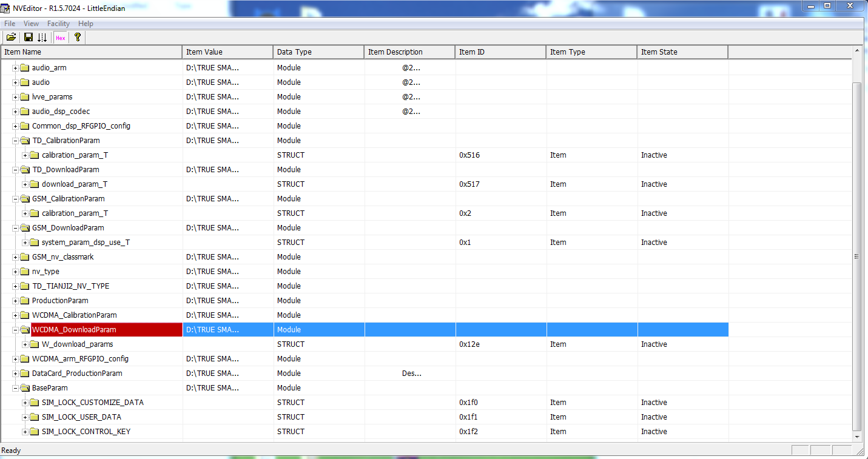
Task: Expand the Common_dsp_RFGPIO_config node
Action: pos(16,126)
